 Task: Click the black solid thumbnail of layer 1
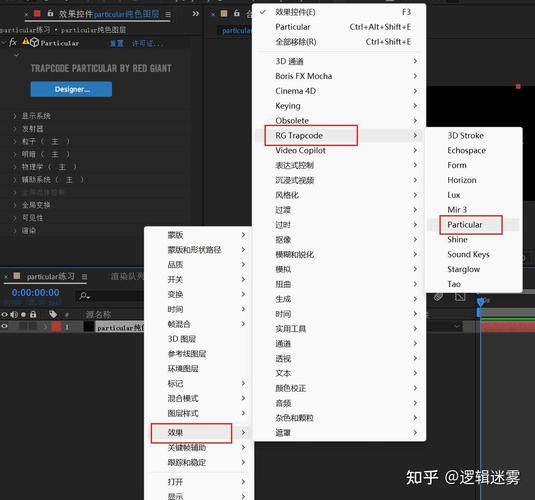point(89,327)
